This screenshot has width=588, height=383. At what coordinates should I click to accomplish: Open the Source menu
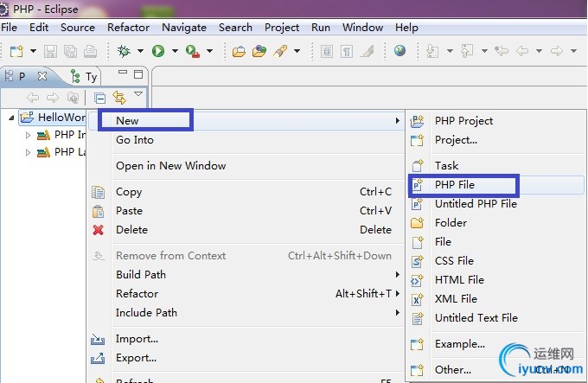[78, 28]
